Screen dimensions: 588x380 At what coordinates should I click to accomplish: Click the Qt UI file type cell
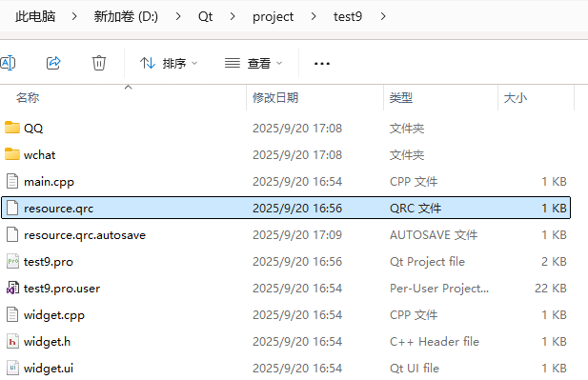point(415,369)
